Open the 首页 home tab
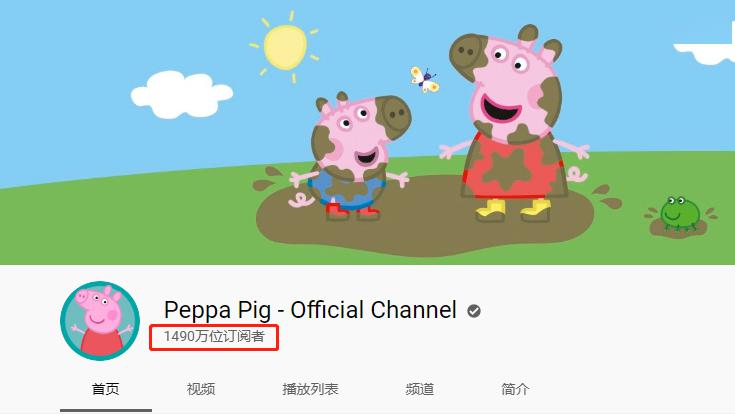The width and height of the screenshot is (735, 414). coord(105,389)
